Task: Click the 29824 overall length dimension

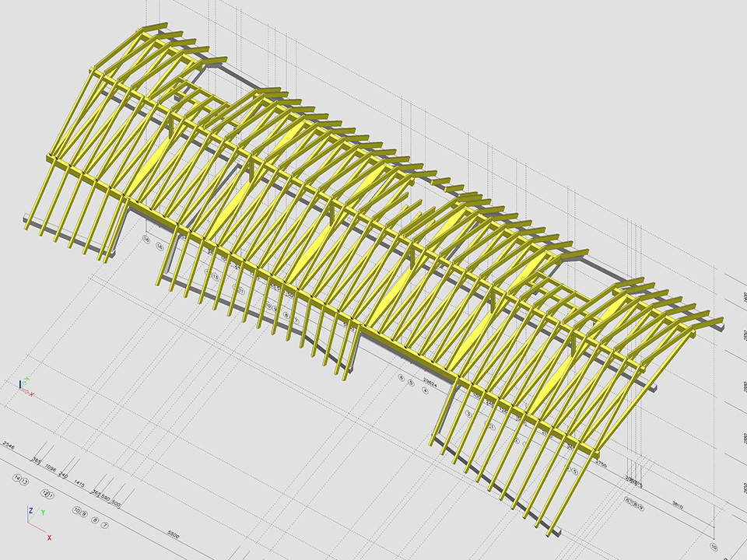Action: 429,383
